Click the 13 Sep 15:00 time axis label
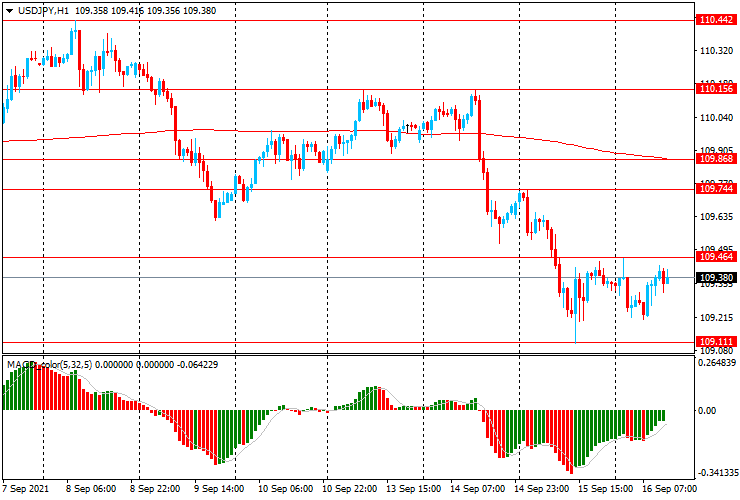 click(x=414, y=488)
